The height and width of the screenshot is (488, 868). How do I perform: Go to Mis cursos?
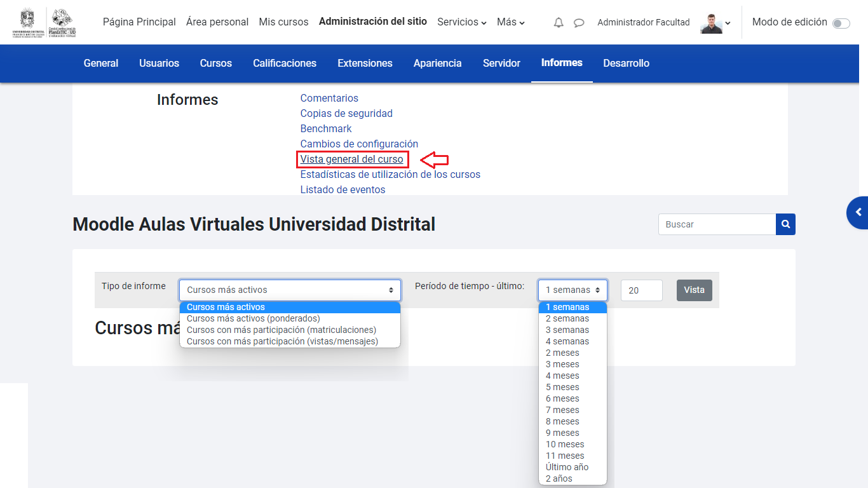click(x=283, y=22)
